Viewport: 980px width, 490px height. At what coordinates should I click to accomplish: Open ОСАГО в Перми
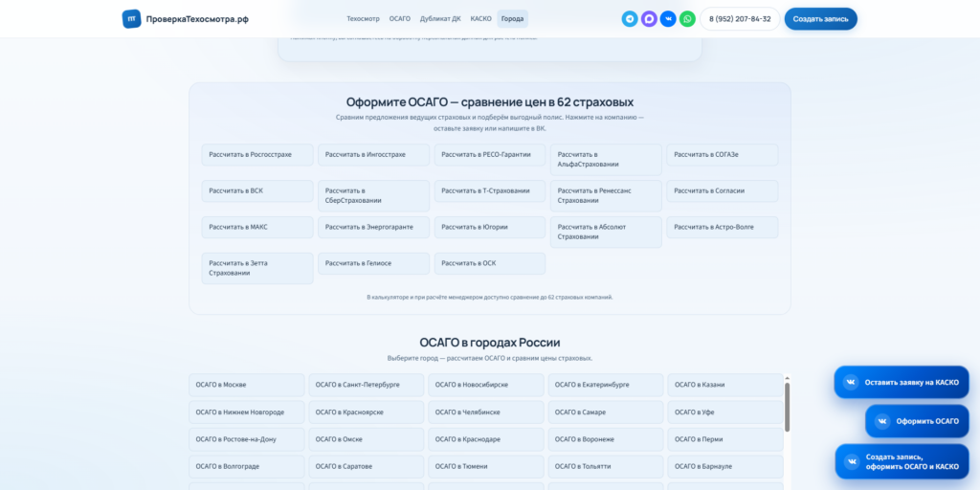point(725,439)
